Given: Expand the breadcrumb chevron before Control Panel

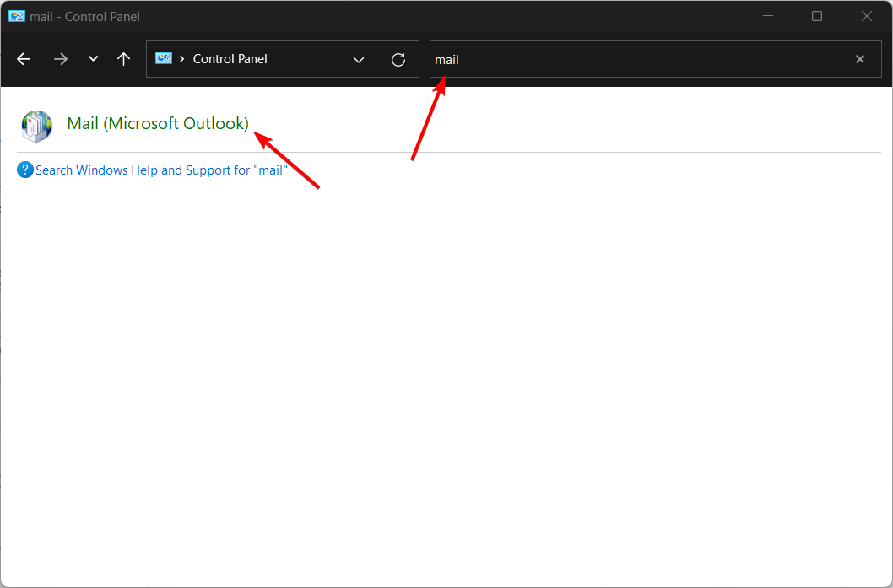Looking at the screenshot, I should pos(181,59).
